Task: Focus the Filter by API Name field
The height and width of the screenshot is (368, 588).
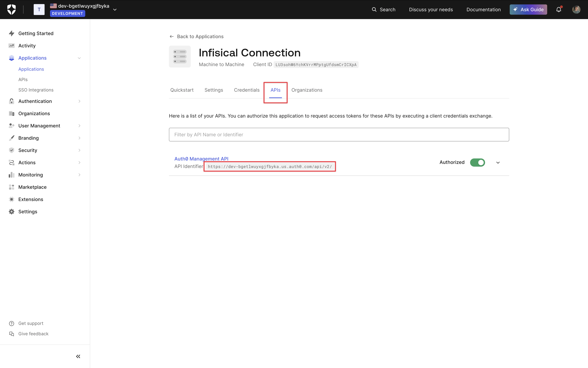Action: pos(339,135)
